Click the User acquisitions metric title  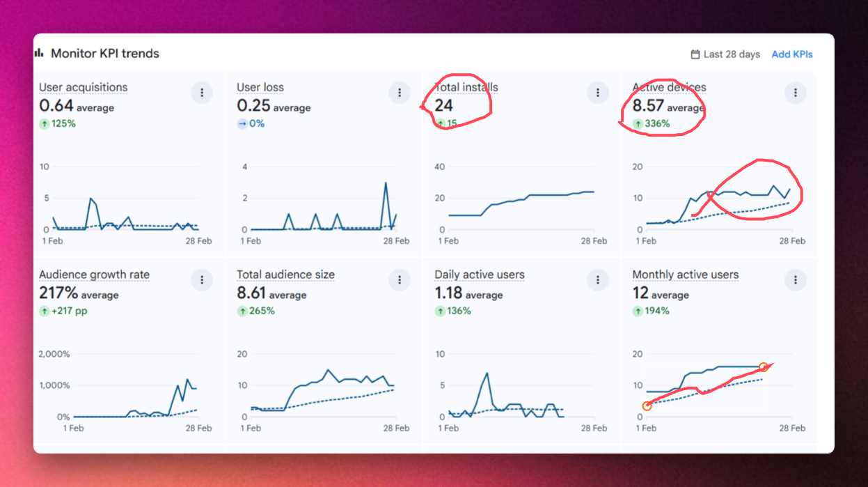pos(83,87)
